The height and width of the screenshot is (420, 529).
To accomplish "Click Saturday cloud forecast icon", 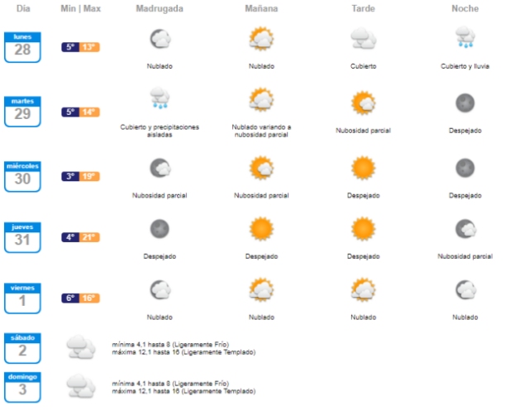I will (81, 347).
